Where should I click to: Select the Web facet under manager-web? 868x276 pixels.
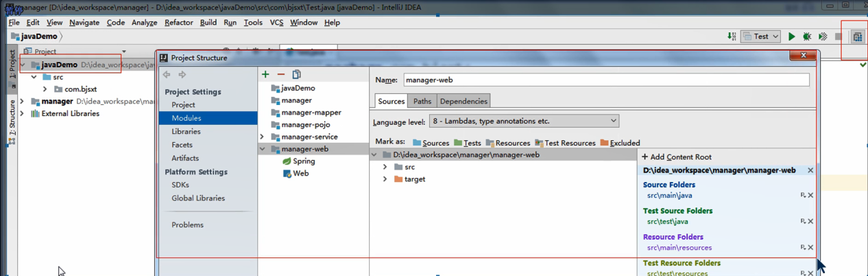click(296, 174)
